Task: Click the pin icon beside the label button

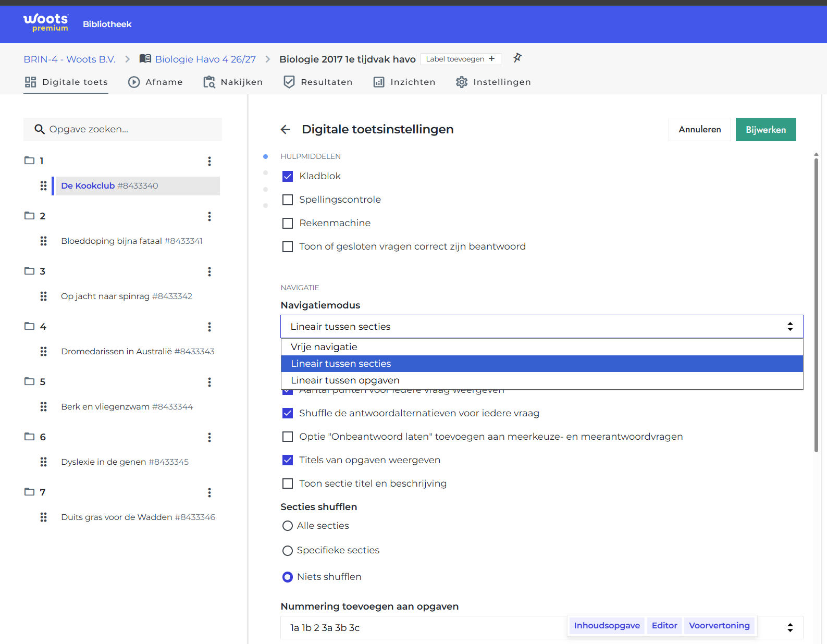Action: tap(517, 58)
